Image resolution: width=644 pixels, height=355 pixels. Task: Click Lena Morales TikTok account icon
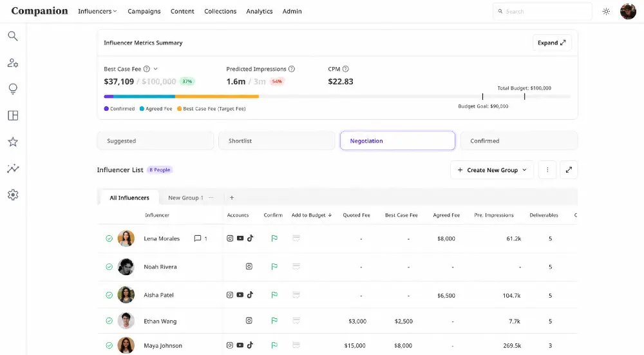click(250, 238)
